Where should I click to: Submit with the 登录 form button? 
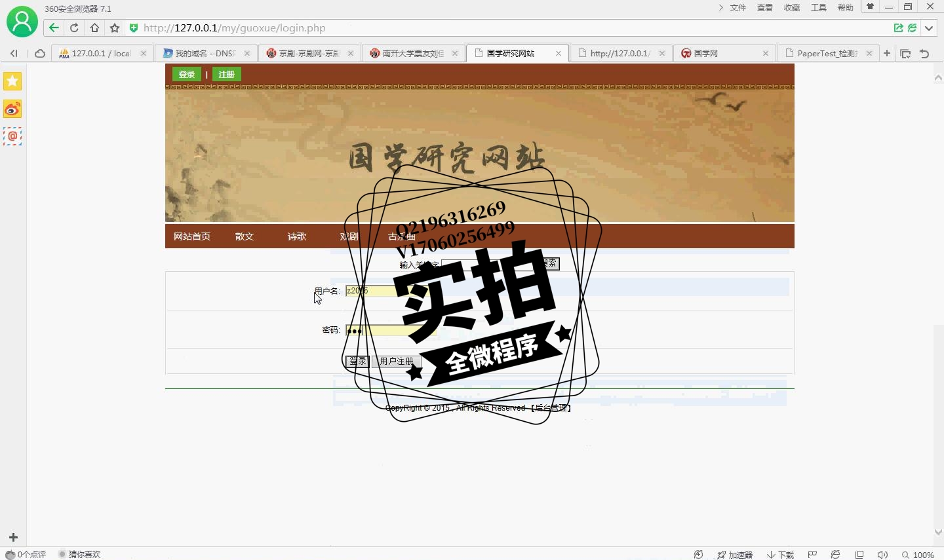pyautogui.click(x=357, y=362)
